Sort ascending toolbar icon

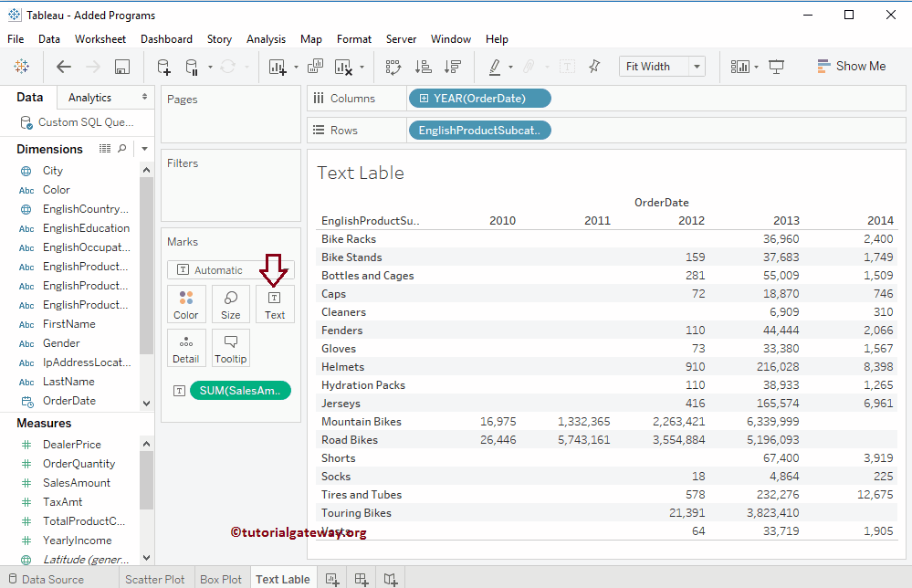click(423, 67)
